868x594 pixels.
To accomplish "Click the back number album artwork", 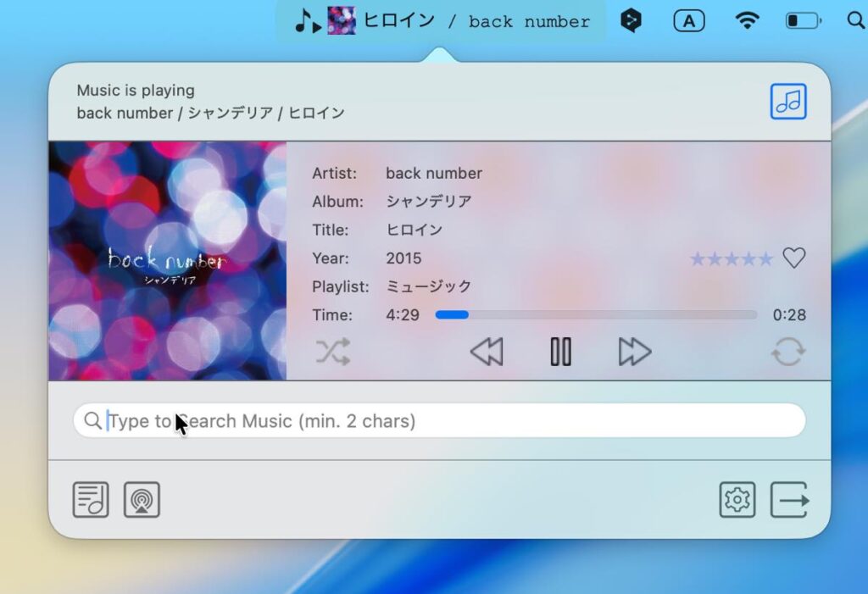I will point(167,261).
